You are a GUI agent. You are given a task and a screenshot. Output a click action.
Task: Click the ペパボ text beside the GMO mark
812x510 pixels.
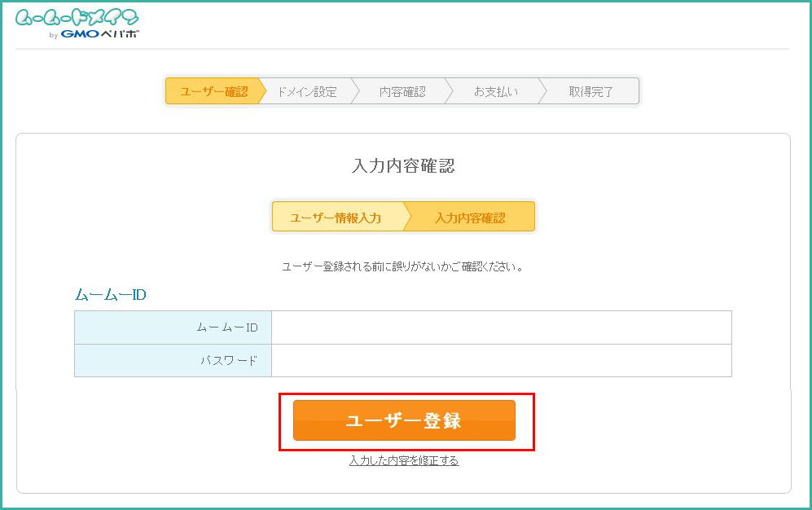pos(120,34)
